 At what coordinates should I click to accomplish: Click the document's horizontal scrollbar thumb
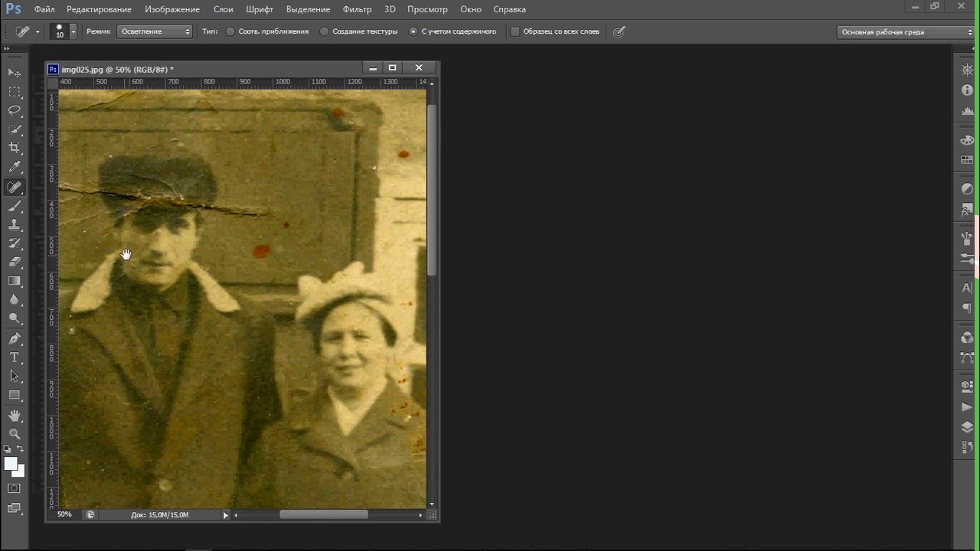point(323,515)
